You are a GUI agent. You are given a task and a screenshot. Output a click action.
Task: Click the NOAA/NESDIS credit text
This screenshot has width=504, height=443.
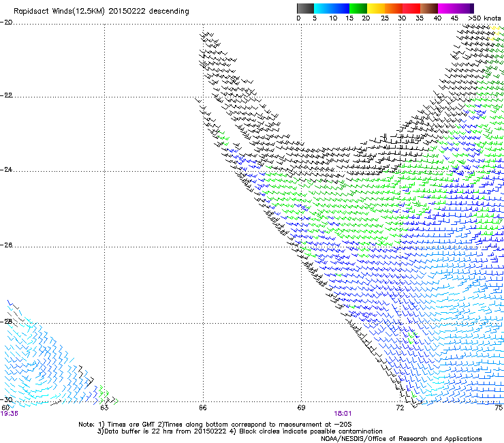pos(401,439)
